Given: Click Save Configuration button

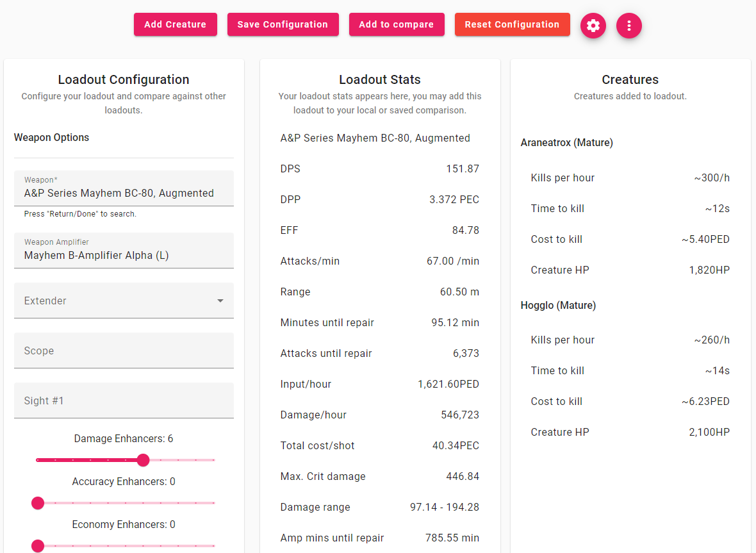Looking at the screenshot, I should point(283,24).
